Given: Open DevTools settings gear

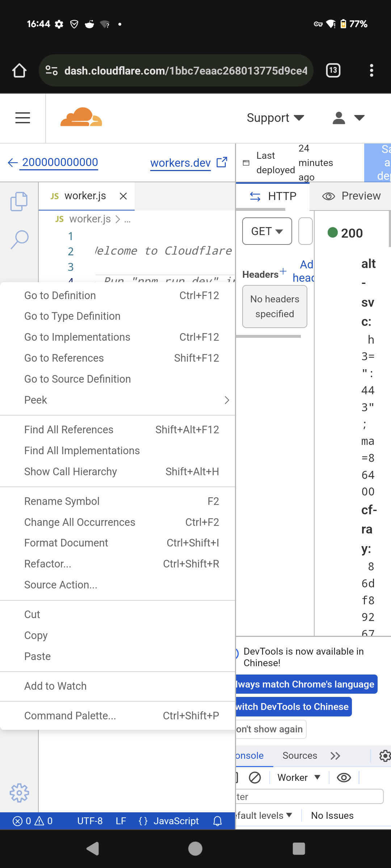Looking at the screenshot, I should (384, 756).
